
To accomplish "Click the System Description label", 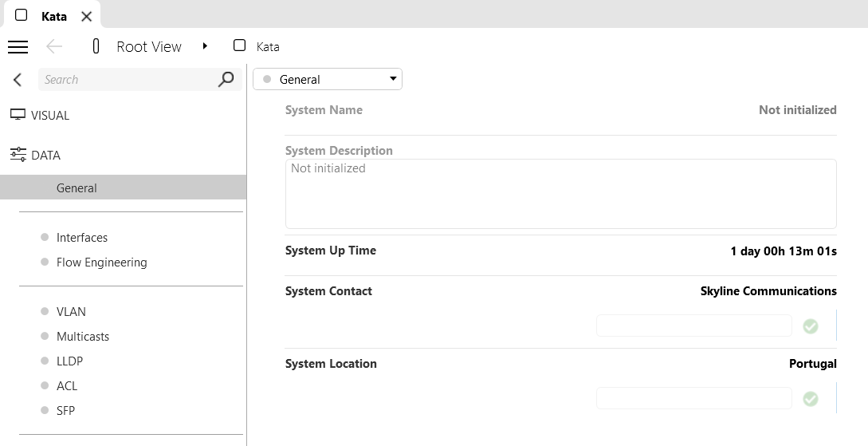I will [x=339, y=151].
